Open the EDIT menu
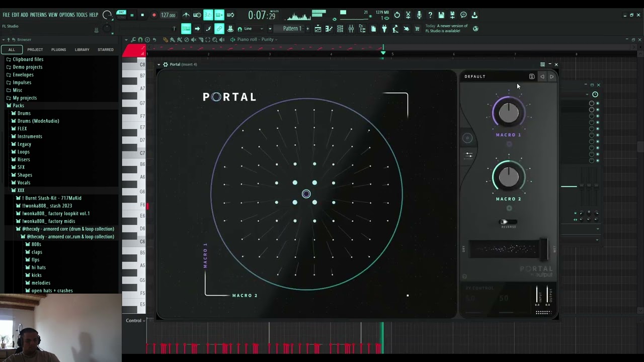The image size is (644, 362). click(16, 15)
